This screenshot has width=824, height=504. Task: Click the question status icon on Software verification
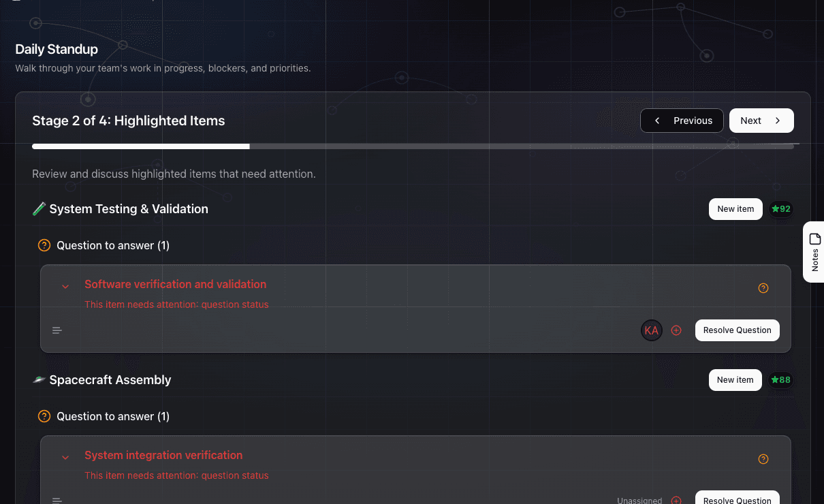[763, 288]
